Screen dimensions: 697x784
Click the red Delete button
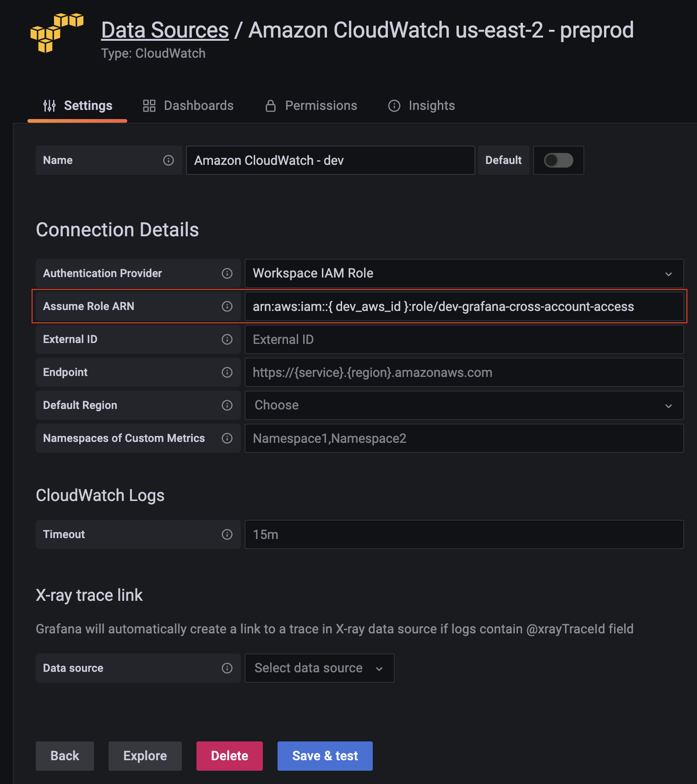point(229,756)
